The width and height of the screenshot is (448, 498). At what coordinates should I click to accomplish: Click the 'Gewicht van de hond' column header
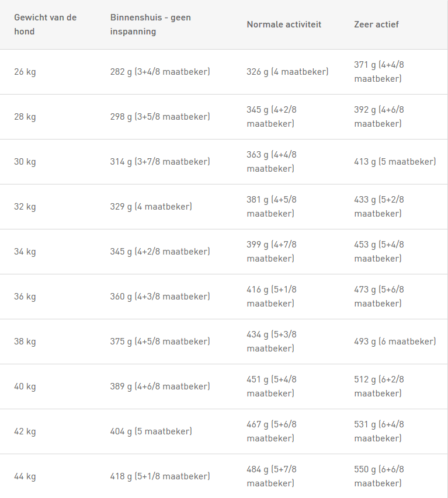coord(46,25)
